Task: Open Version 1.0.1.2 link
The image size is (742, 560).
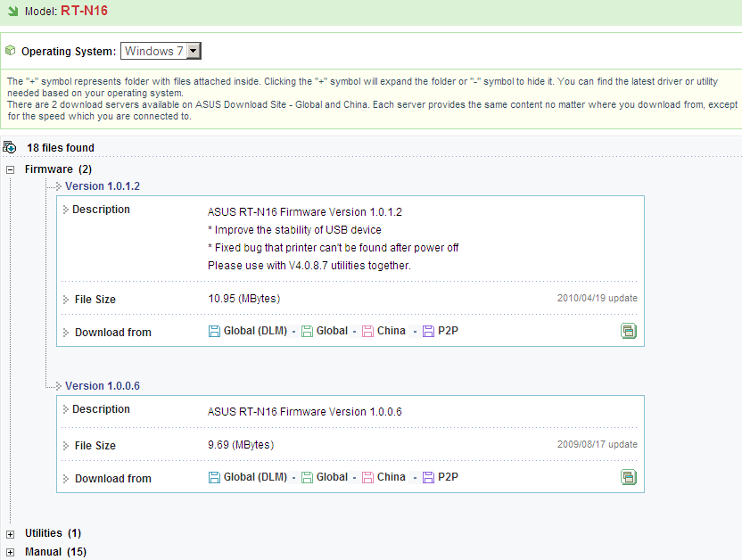Action: coord(103,186)
